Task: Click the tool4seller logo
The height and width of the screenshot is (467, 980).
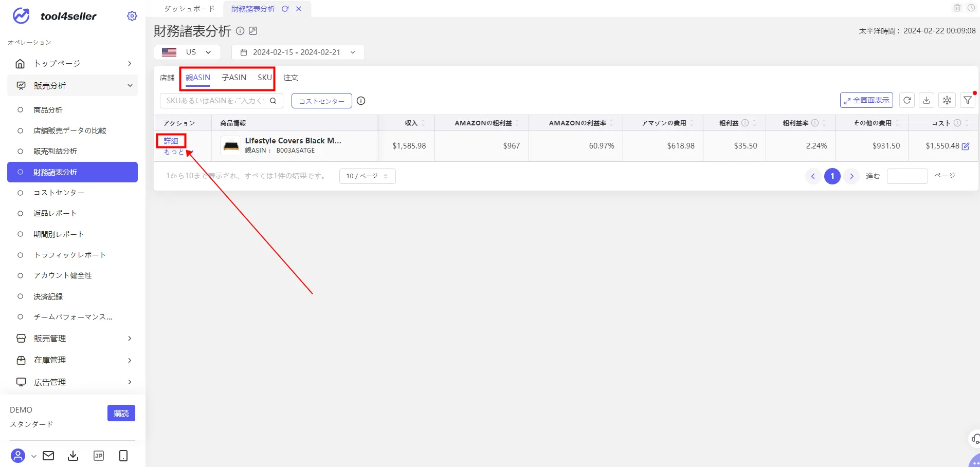Action: [55, 16]
